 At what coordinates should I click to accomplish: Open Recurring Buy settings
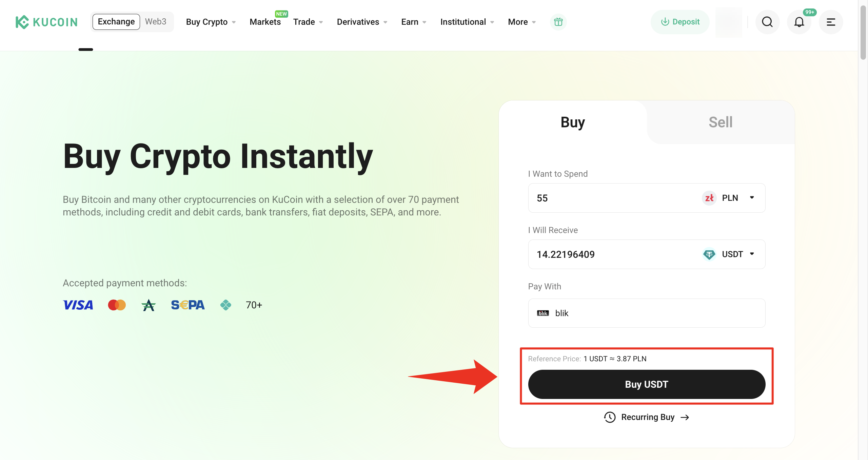click(646, 417)
